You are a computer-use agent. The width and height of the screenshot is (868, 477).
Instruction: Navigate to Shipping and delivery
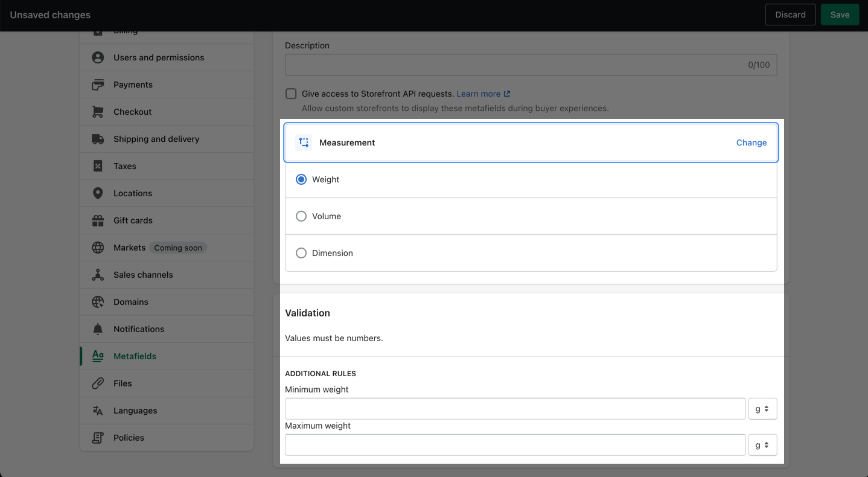click(167, 139)
